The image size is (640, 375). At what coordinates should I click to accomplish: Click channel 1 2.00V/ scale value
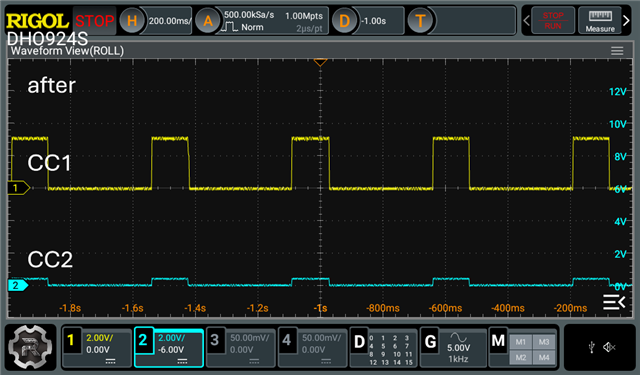[x=100, y=338]
